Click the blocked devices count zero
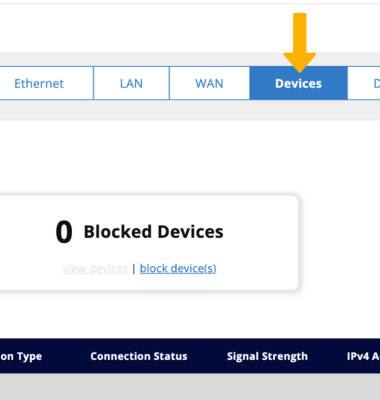 pos(64,232)
